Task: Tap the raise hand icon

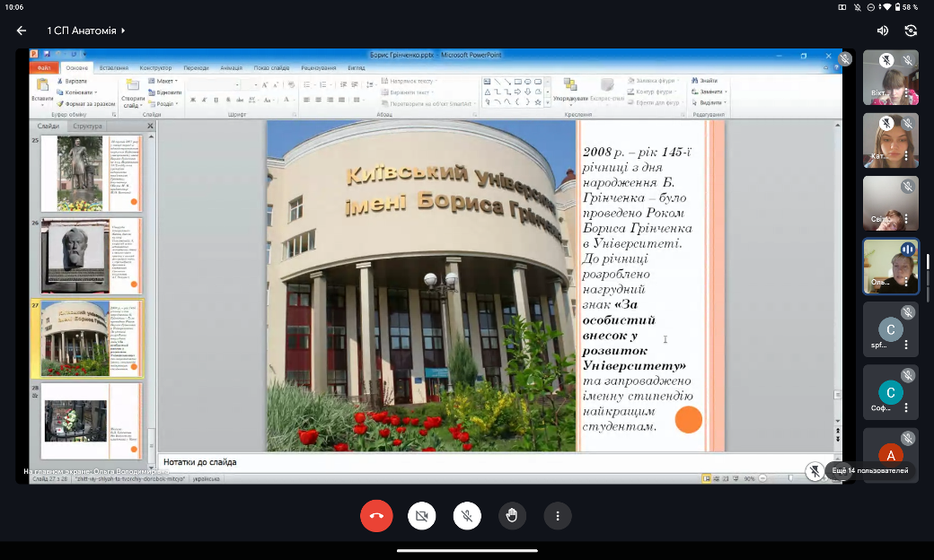Action: (512, 515)
